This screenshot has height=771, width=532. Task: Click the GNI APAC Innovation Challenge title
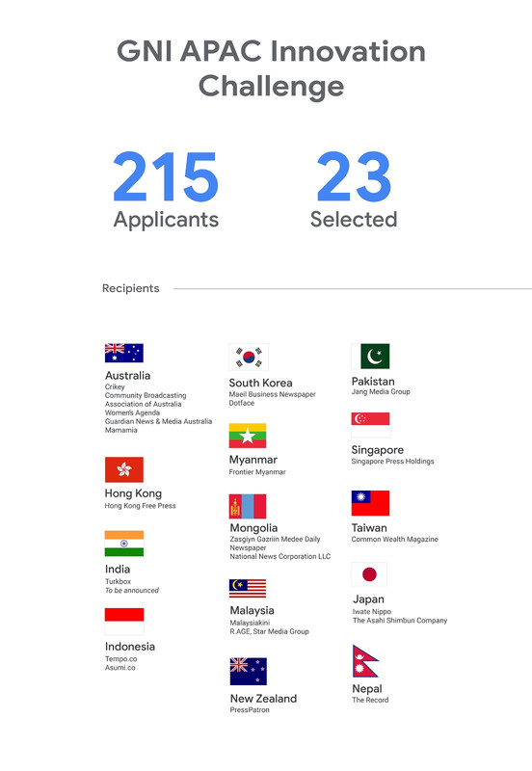pyautogui.click(x=271, y=68)
